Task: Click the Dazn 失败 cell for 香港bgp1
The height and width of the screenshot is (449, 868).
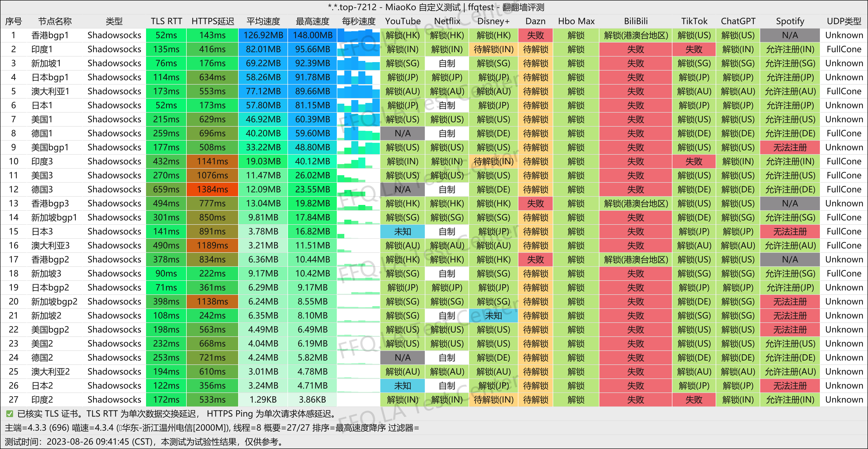Action: tap(535, 35)
